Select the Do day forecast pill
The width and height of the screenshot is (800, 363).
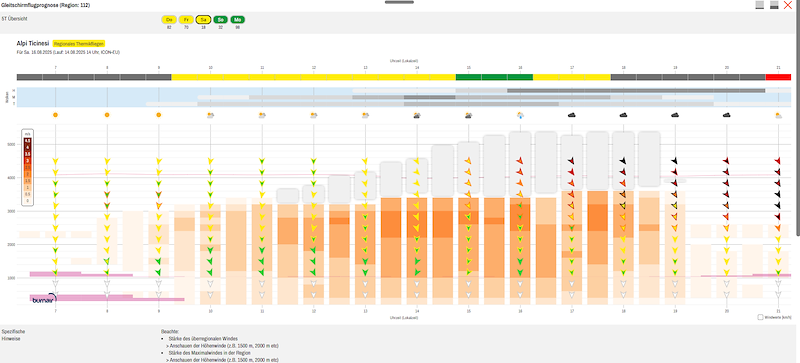tap(169, 19)
